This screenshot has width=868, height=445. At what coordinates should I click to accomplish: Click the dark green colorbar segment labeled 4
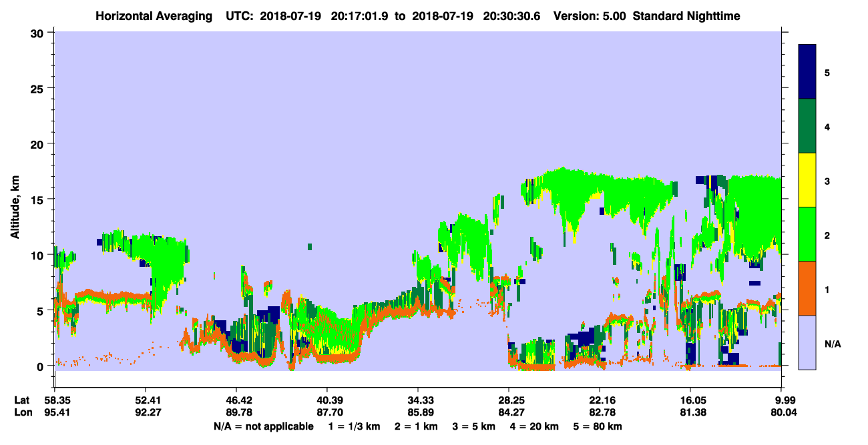807,126
